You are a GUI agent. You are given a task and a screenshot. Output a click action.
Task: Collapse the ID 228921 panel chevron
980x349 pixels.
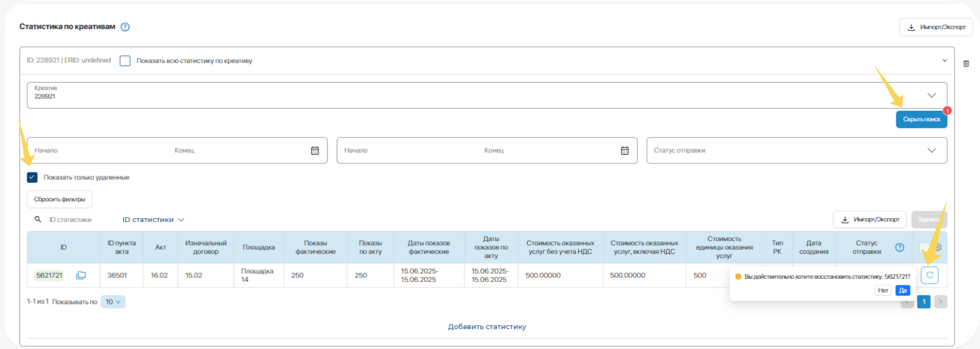point(945,60)
